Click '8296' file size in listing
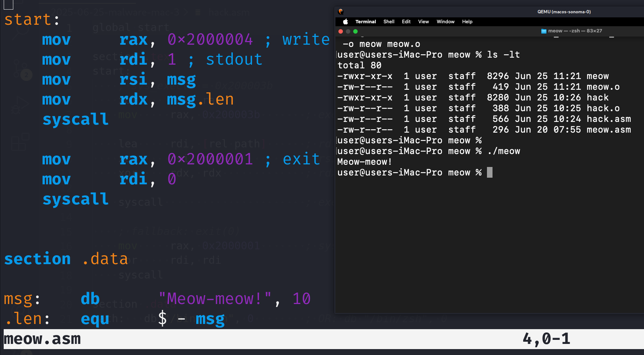644x355 pixels. tap(498, 76)
